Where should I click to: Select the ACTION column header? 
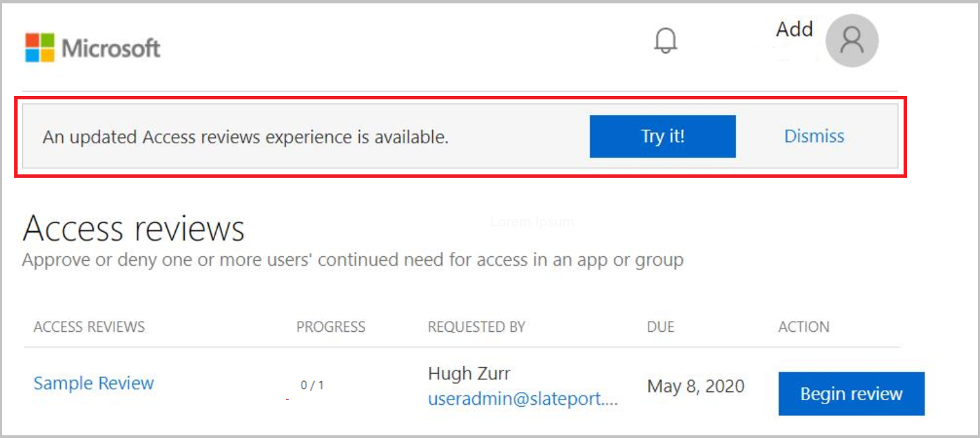coord(804,327)
